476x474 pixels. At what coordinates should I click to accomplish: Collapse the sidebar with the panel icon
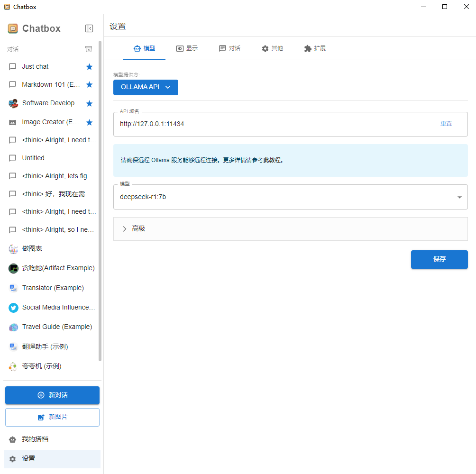[x=89, y=28]
